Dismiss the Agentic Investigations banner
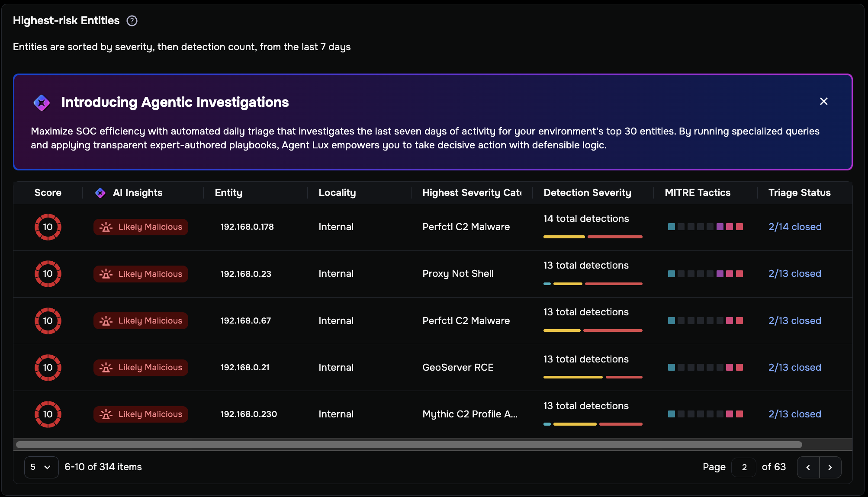Image resolution: width=868 pixels, height=497 pixels. 824,101
